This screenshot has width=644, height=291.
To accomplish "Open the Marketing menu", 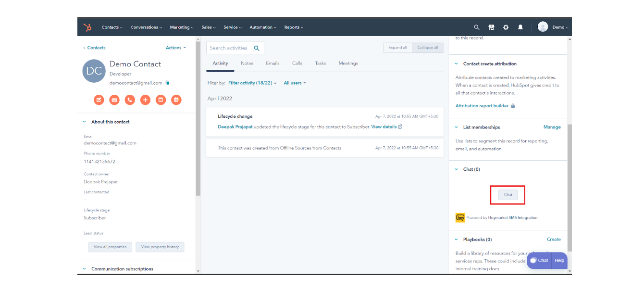I will [182, 27].
